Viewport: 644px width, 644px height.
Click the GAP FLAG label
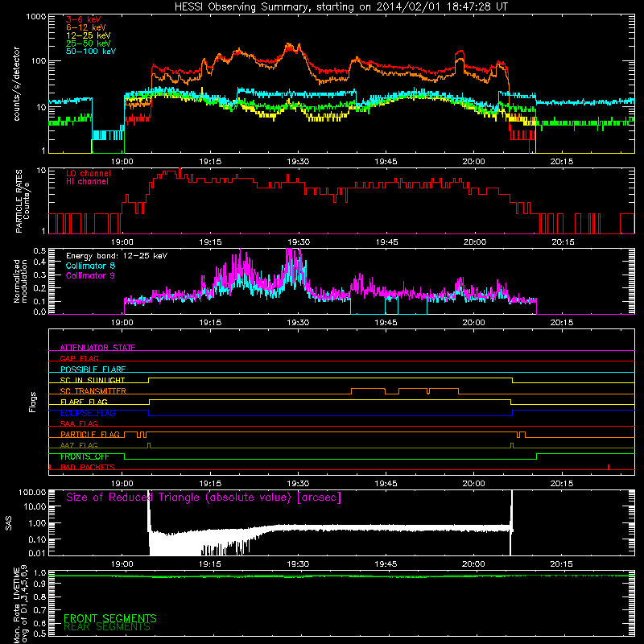[x=79, y=358]
